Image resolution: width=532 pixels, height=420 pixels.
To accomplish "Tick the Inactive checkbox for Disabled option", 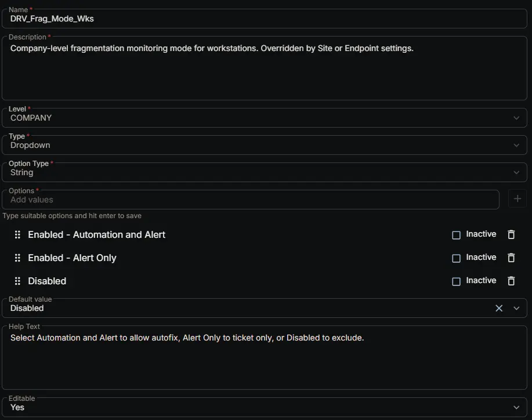I will 457,281.
